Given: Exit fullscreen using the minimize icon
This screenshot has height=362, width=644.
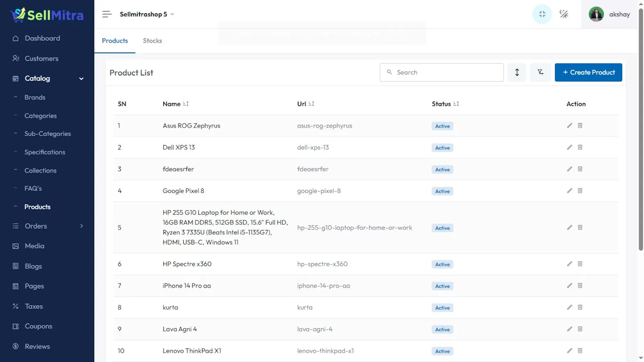Looking at the screenshot, I should click(542, 14).
